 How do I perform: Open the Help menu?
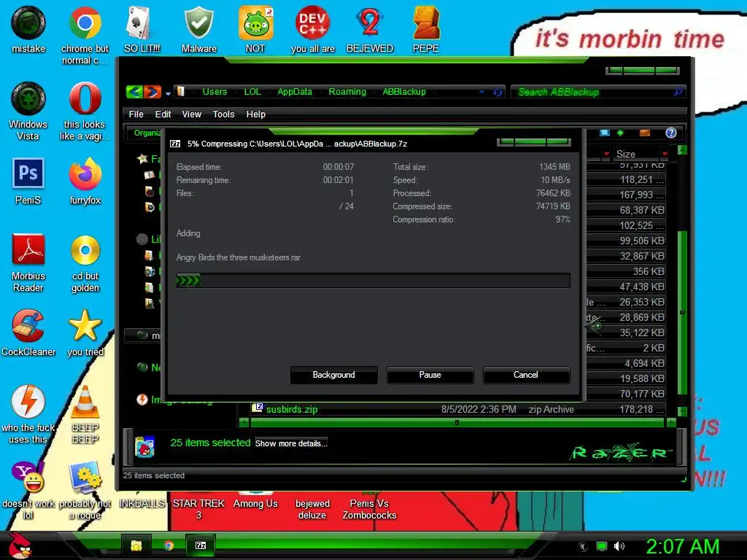click(x=256, y=114)
